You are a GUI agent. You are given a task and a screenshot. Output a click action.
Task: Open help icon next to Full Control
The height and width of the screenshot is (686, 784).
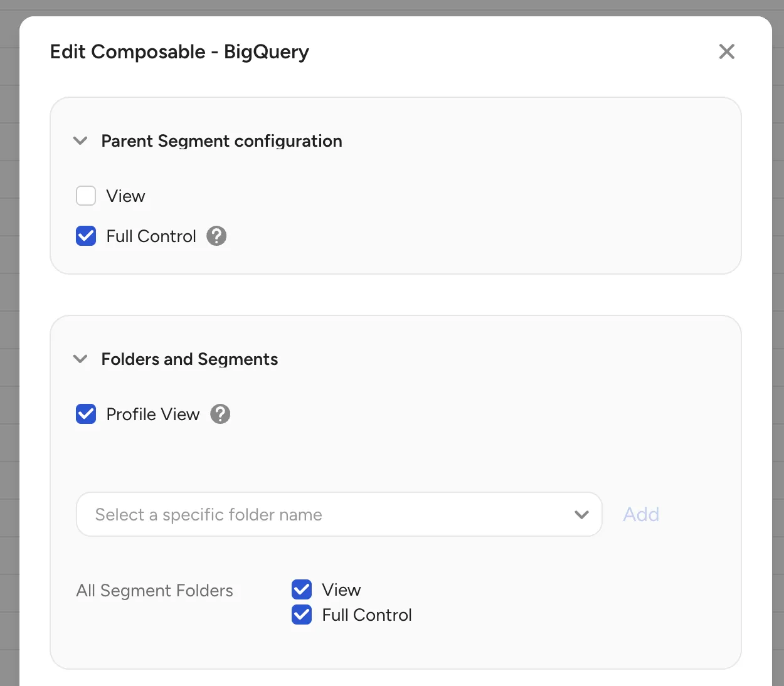(216, 236)
